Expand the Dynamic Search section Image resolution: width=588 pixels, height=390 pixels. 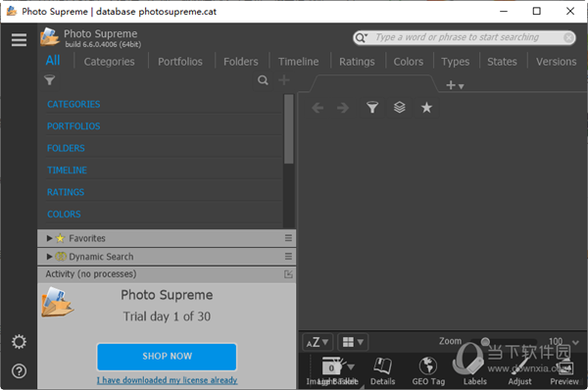click(49, 257)
